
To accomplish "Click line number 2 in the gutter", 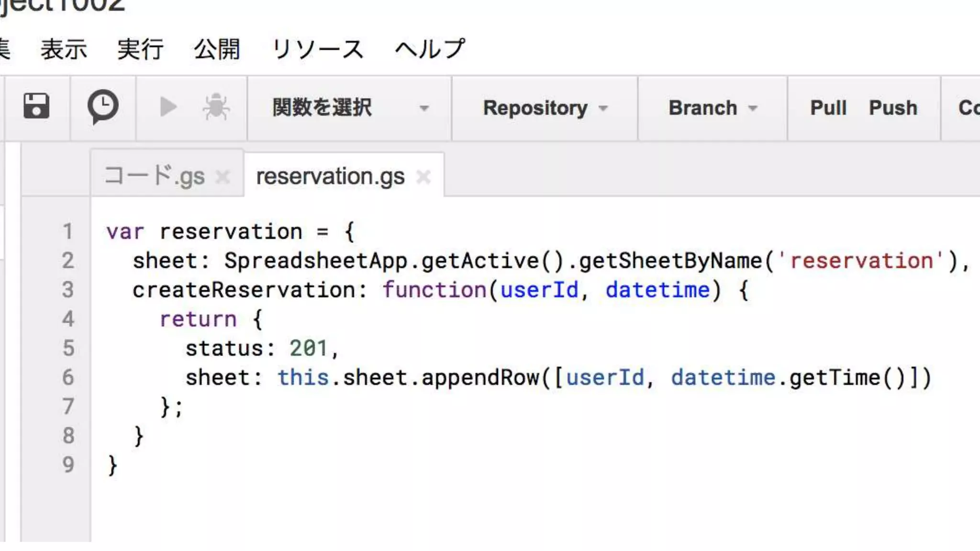I will [x=68, y=261].
